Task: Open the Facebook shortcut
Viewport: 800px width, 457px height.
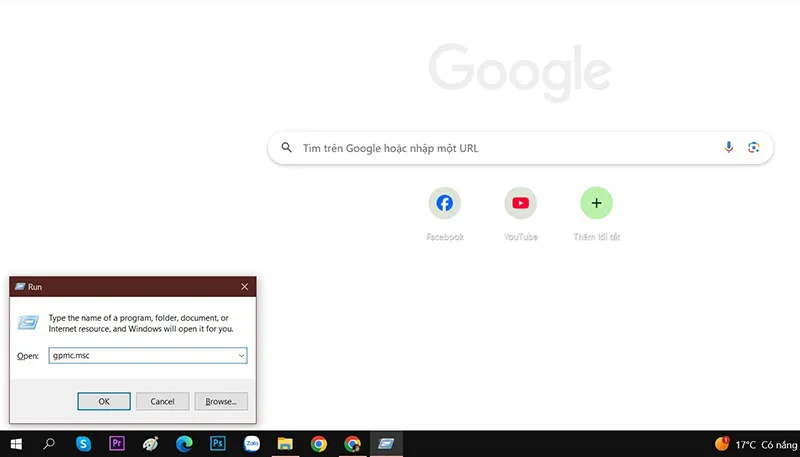Action: coord(445,203)
